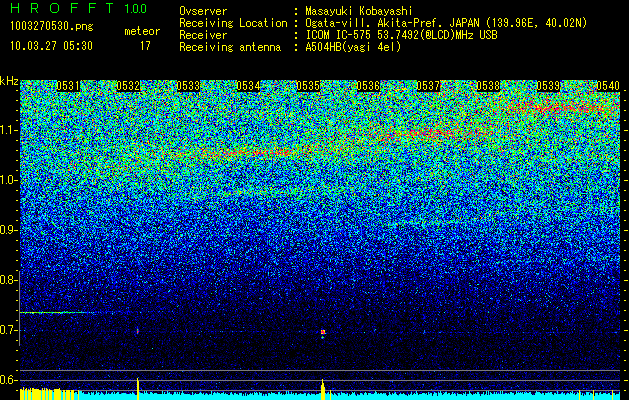This screenshot has height=400, width=629.
Task: Click the 1.0 kHz axis label
Action: (x=8, y=180)
